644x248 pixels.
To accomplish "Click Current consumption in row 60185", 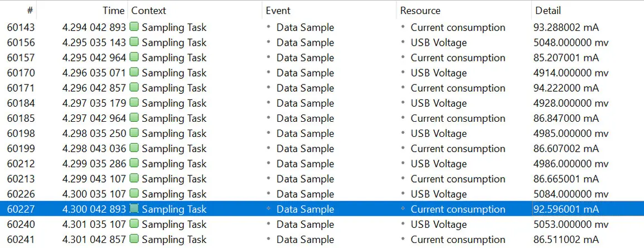I will tap(458, 118).
